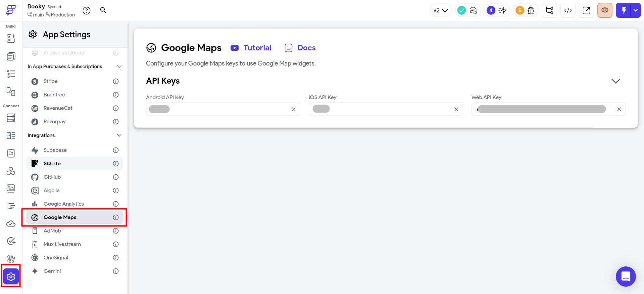Select Stripe in settings list
This screenshot has width=644, height=294.
pyautogui.click(x=75, y=81)
